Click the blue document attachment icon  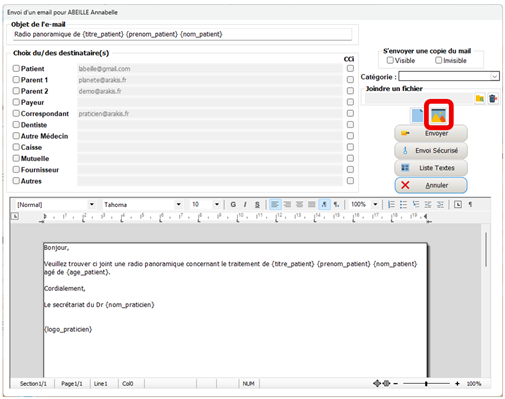tap(417, 116)
